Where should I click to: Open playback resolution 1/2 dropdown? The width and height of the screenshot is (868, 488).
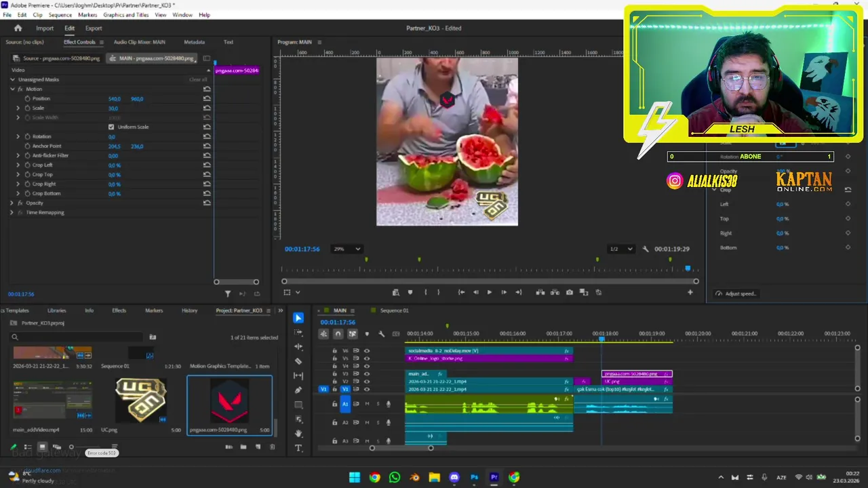[x=621, y=249]
